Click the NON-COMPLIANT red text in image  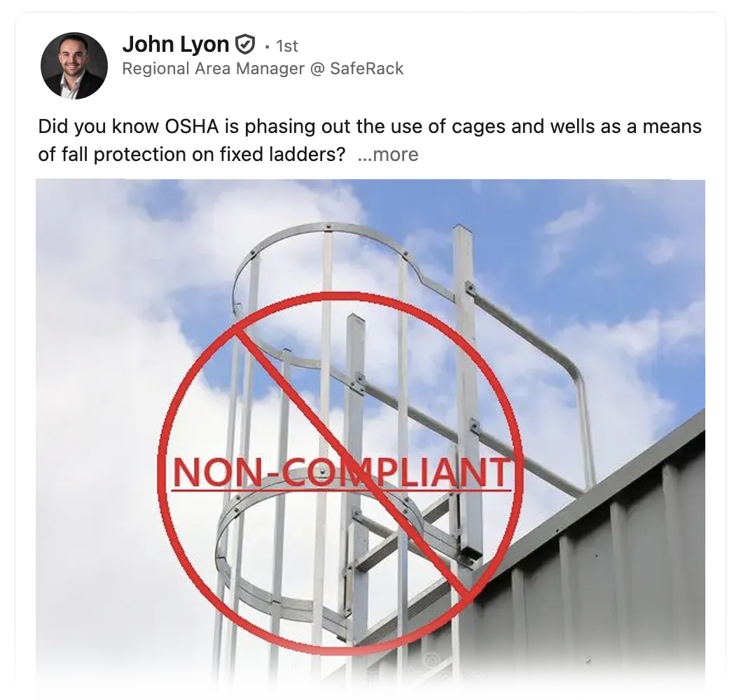click(x=341, y=472)
